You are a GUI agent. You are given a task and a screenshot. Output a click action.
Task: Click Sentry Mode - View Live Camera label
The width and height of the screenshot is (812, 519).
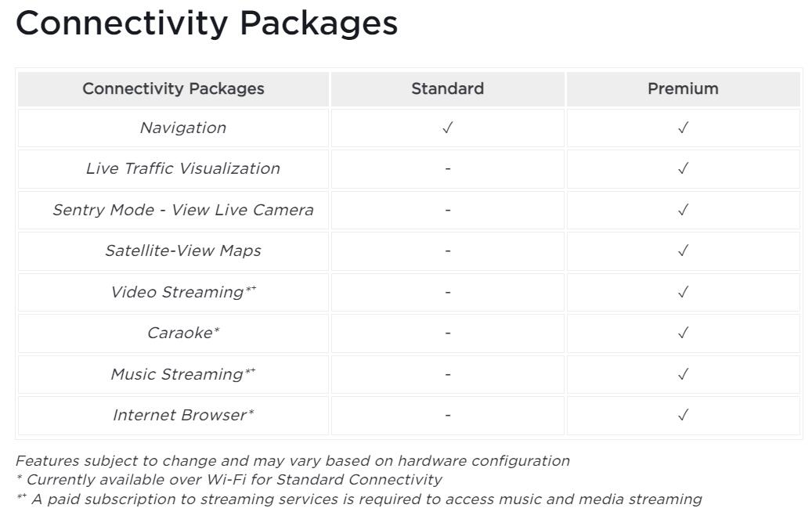click(182, 210)
